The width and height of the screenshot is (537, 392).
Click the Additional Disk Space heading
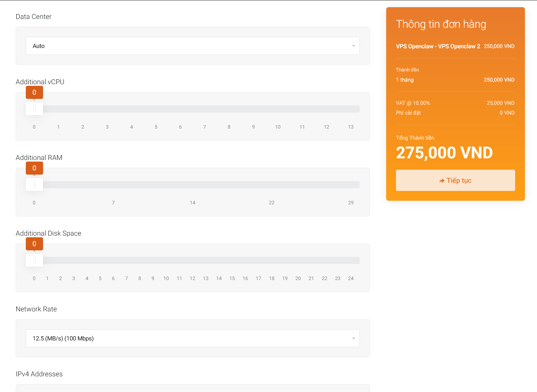tap(49, 233)
